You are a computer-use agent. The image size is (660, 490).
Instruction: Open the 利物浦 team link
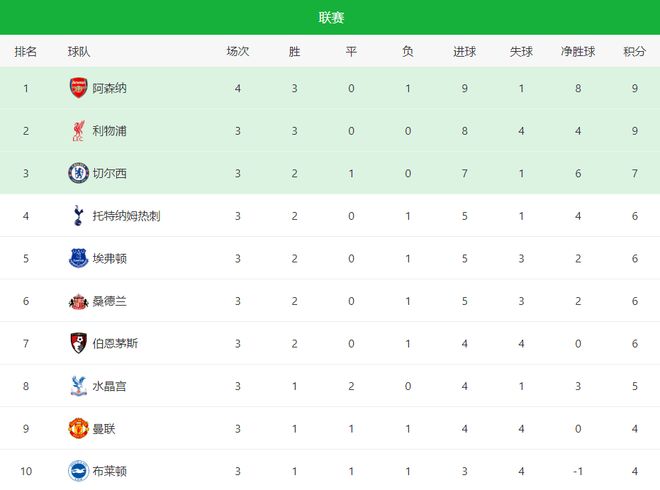click(x=109, y=131)
